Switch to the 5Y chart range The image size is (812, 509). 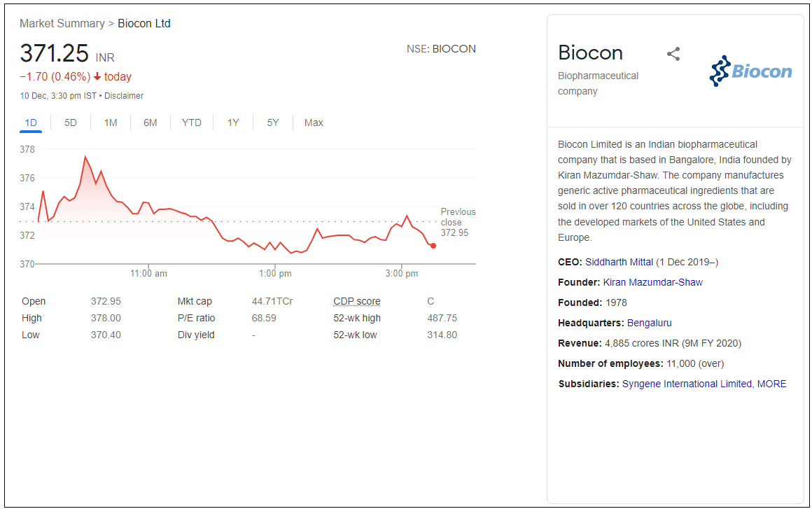tap(273, 123)
